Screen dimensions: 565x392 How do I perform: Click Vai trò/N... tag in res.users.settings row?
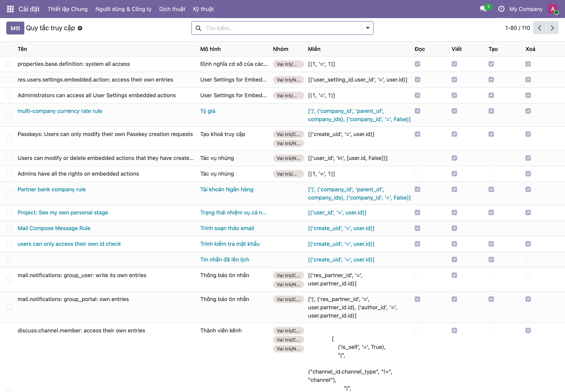pos(288,80)
